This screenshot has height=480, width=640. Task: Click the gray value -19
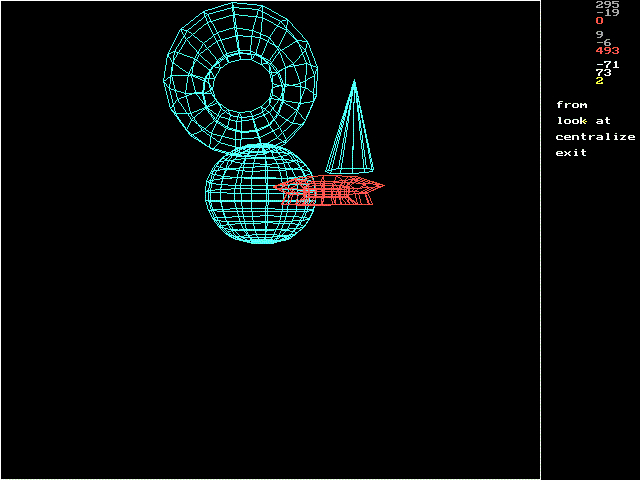click(x=607, y=13)
